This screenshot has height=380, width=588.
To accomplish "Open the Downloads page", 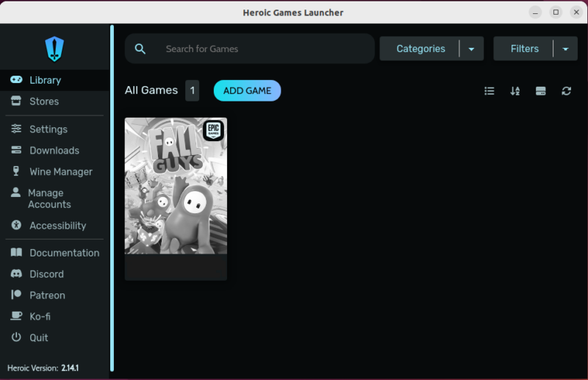I will (54, 151).
